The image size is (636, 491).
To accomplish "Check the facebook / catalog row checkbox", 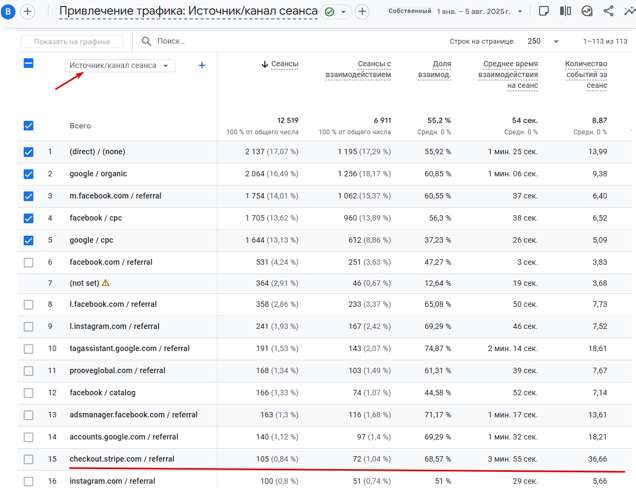I will pos(28,393).
